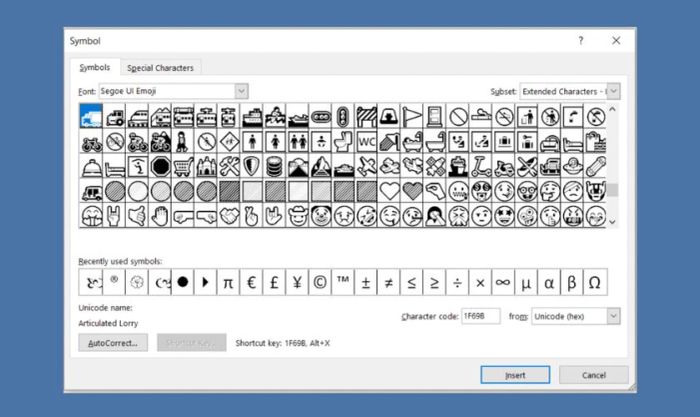
Task: Pick the recent yen sign ¥
Action: (x=297, y=282)
